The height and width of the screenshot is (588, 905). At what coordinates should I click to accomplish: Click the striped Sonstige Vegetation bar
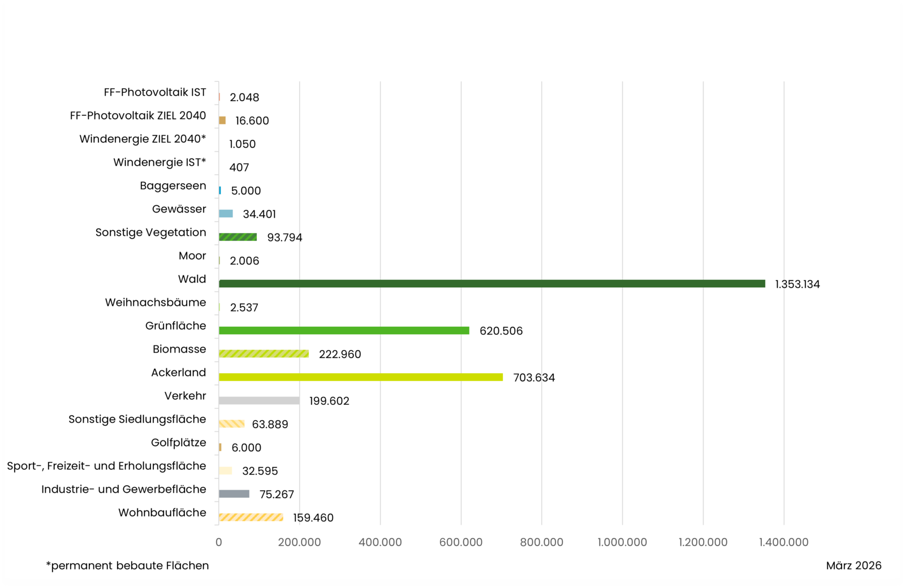(x=238, y=237)
